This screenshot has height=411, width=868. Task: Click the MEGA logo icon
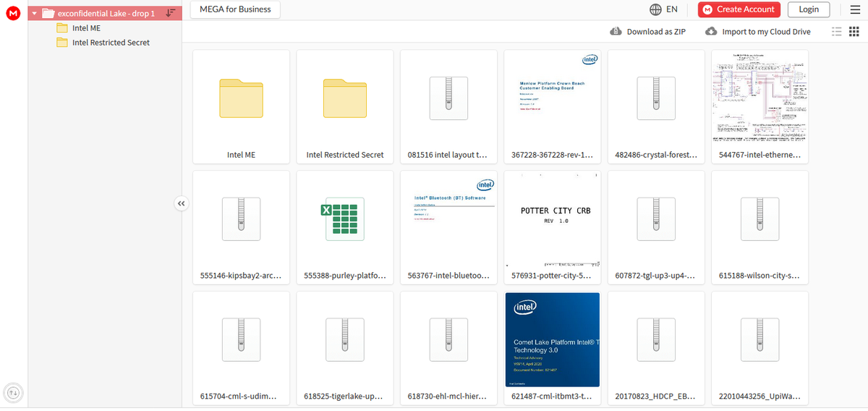pyautogui.click(x=12, y=13)
